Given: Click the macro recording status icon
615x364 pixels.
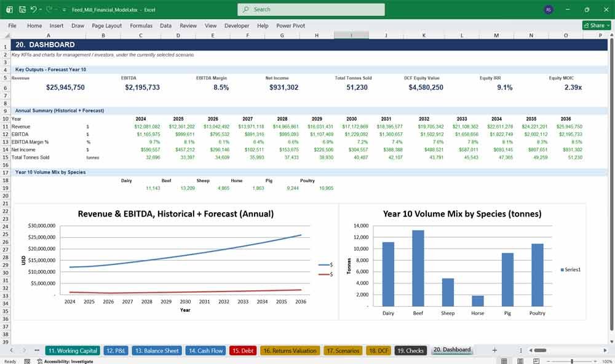Looking at the screenshot, I should tap(27, 362).
